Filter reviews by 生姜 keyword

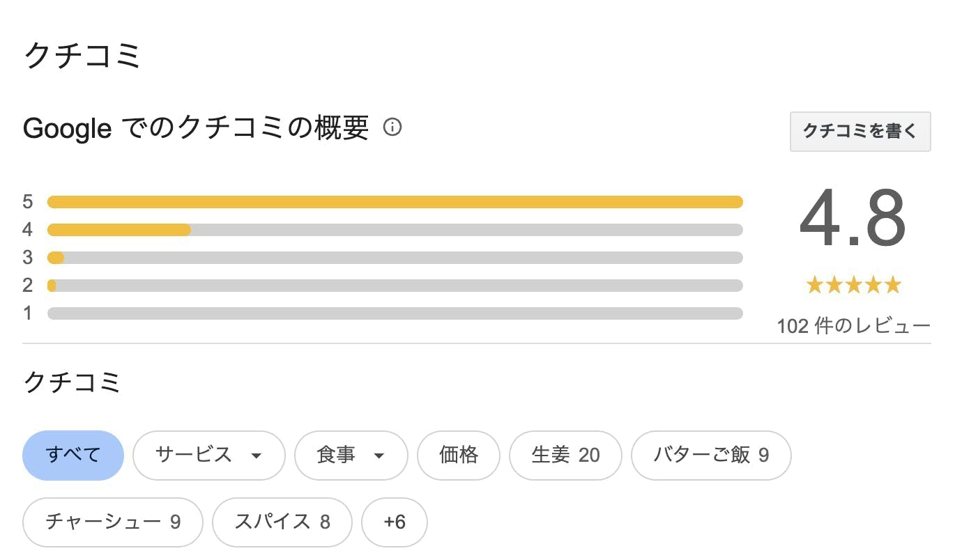[565, 456]
